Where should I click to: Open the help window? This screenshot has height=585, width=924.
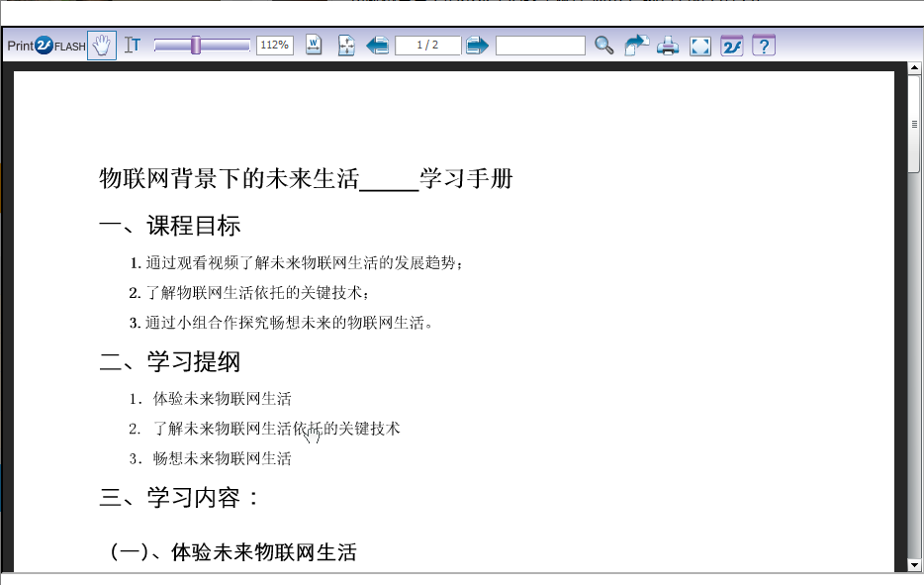[x=764, y=46]
